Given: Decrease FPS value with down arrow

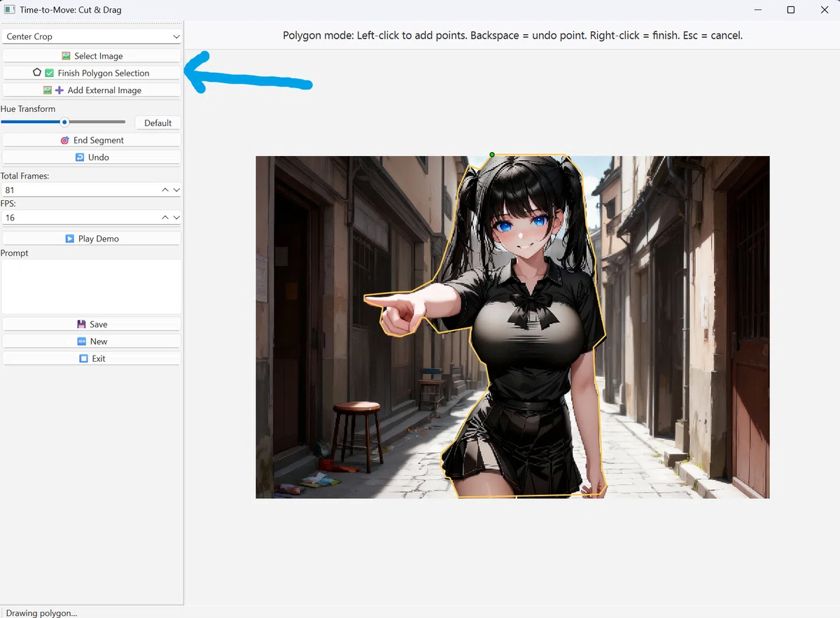Looking at the screenshot, I should (176, 218).
